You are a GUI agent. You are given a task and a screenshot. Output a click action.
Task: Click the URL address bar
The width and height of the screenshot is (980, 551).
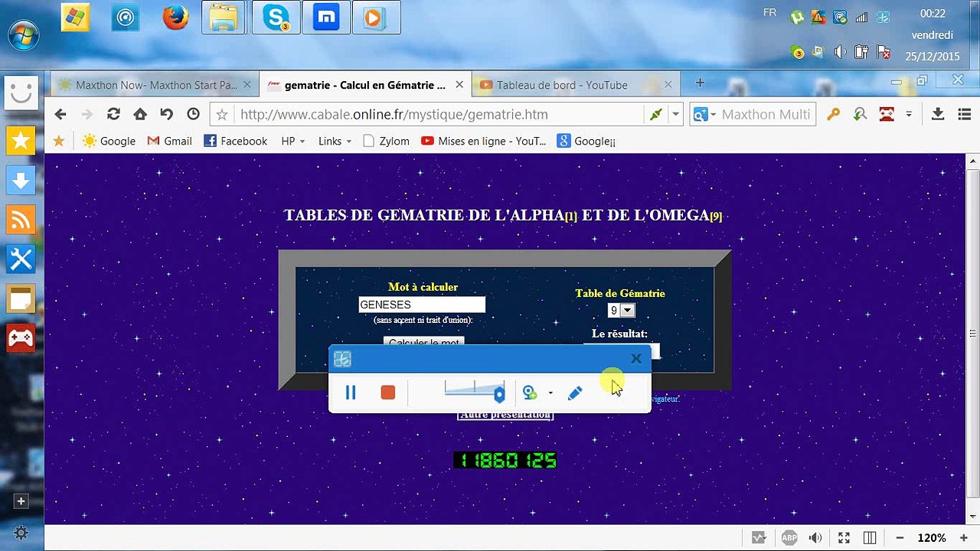tap(440, 114)
